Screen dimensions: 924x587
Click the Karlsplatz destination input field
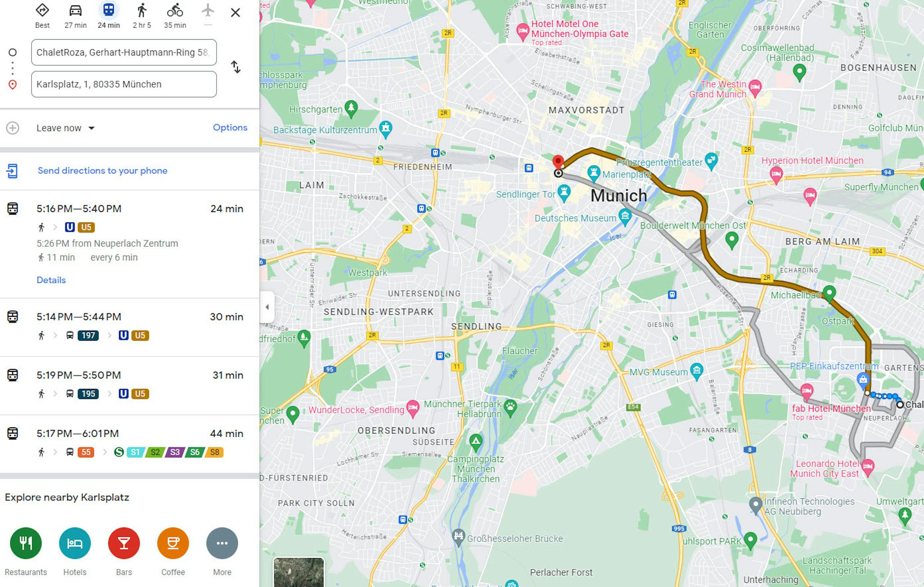[124, 84]
